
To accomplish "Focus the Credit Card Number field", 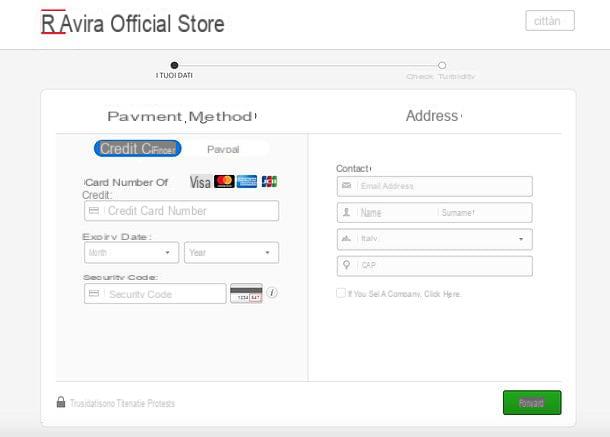I will coord(181,211).
